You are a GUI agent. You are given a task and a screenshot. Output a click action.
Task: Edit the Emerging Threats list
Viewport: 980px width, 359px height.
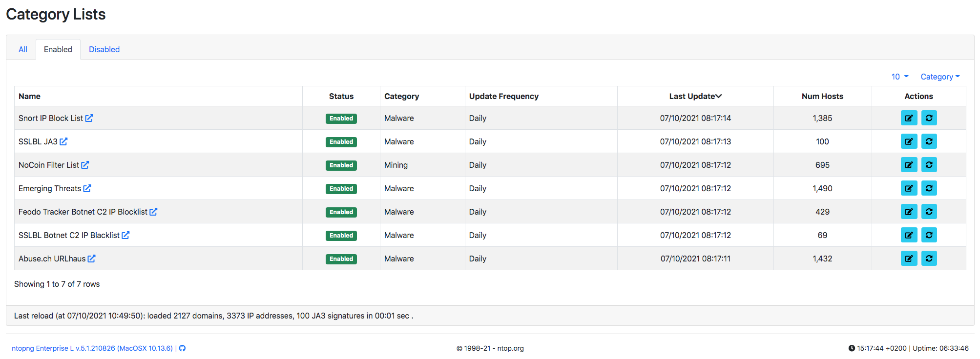pos(909,188)
